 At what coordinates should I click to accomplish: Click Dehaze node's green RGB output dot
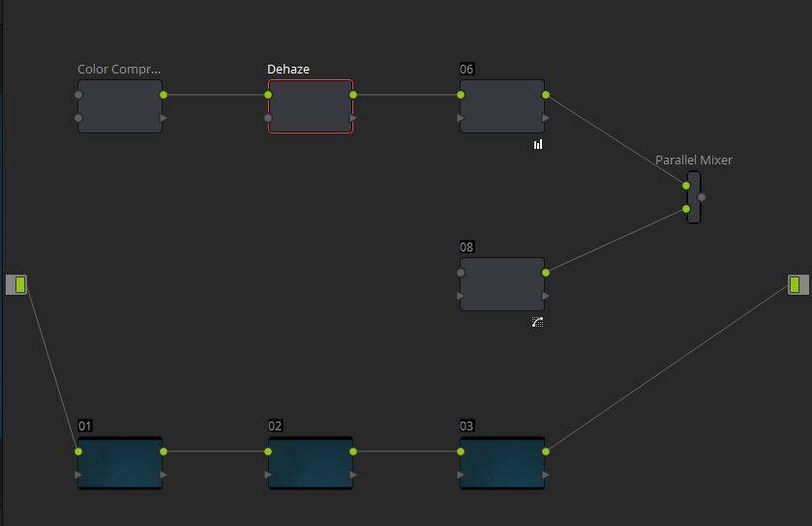tap(353, 95)
